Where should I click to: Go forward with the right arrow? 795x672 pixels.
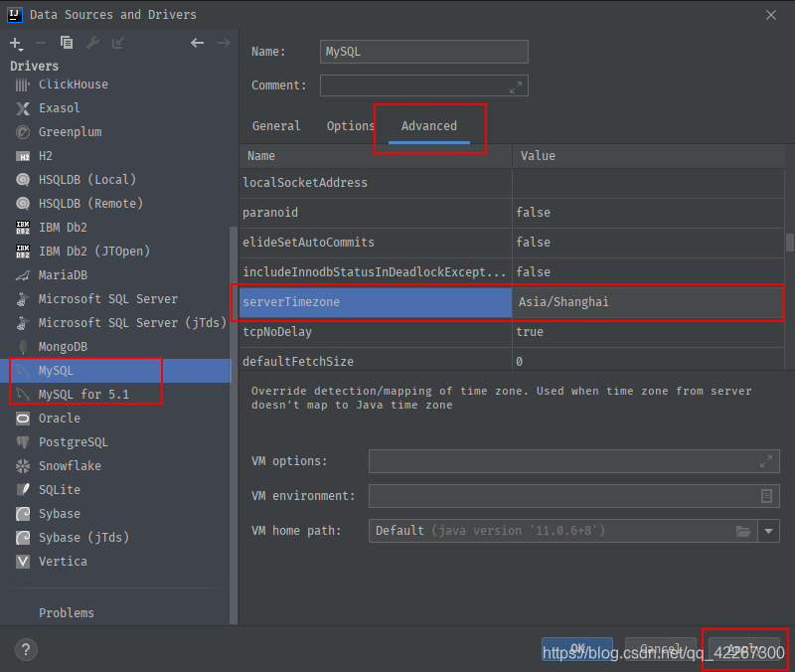pos(224,43)
